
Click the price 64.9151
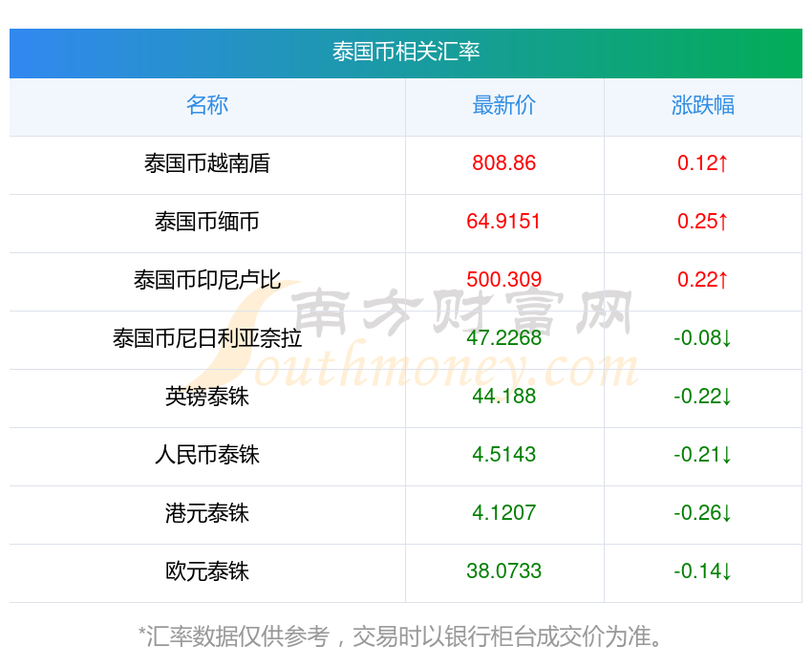click(503, 222)
